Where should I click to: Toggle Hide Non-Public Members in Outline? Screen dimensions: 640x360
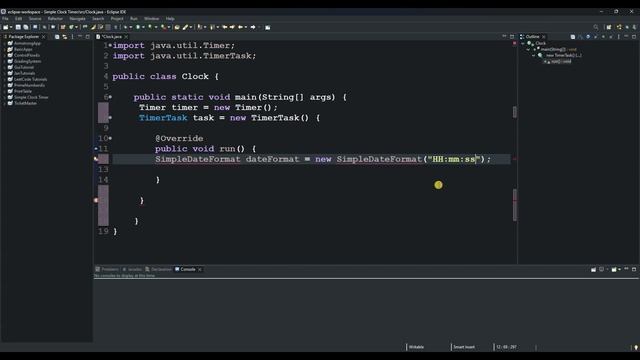point(603,37)
